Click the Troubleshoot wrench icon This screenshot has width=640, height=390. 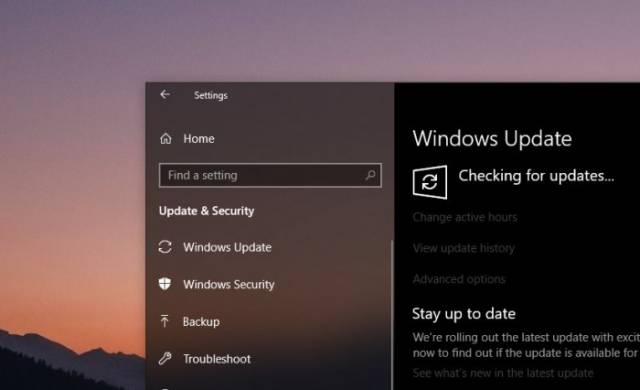click(x=165, y=359)
